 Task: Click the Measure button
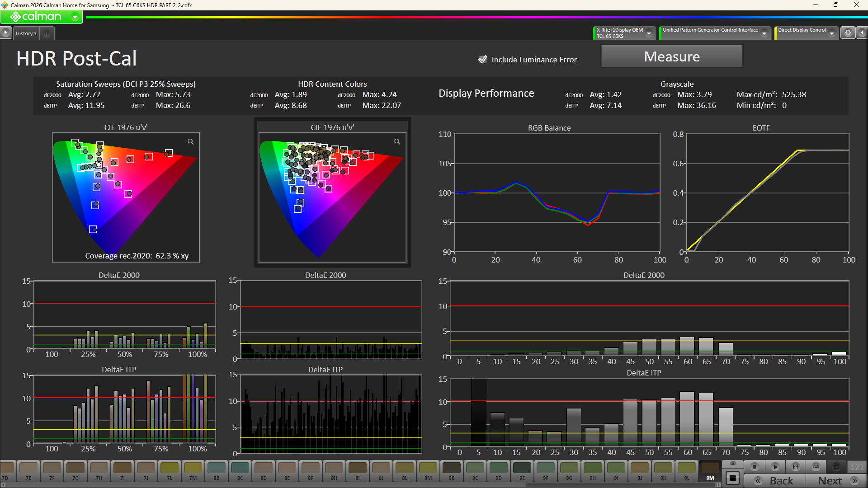click(x=671, y=57)
